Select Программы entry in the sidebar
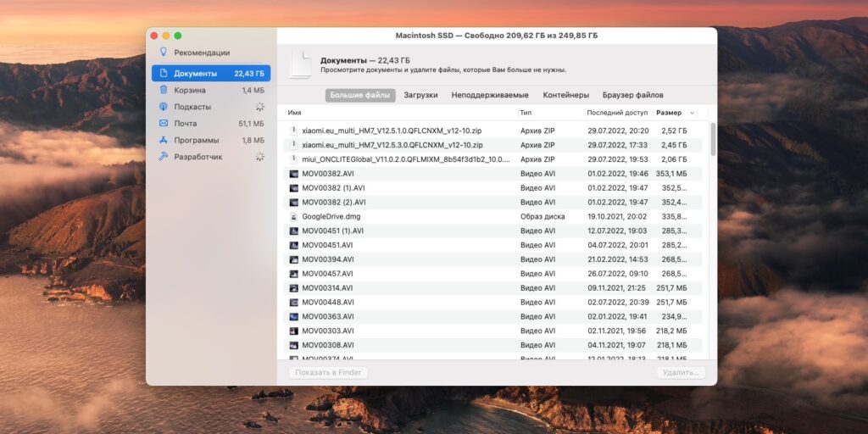The image size is (868, 434). (211, 140)
